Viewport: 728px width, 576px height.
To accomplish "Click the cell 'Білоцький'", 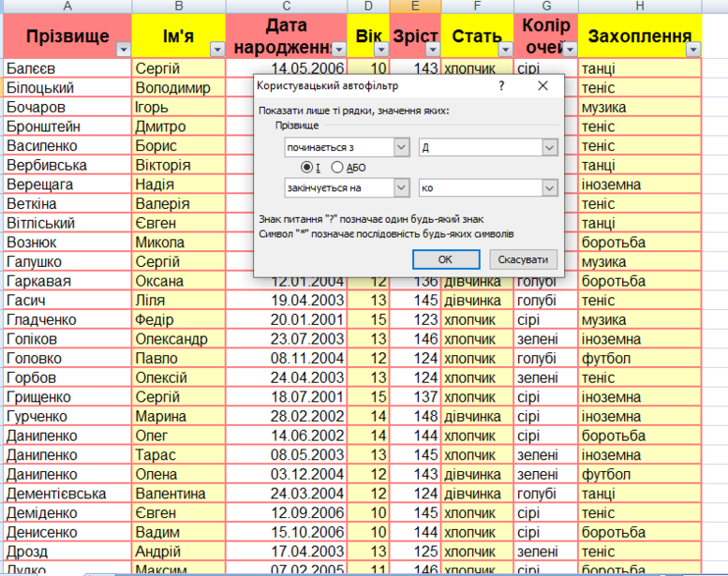I will 67,88.
